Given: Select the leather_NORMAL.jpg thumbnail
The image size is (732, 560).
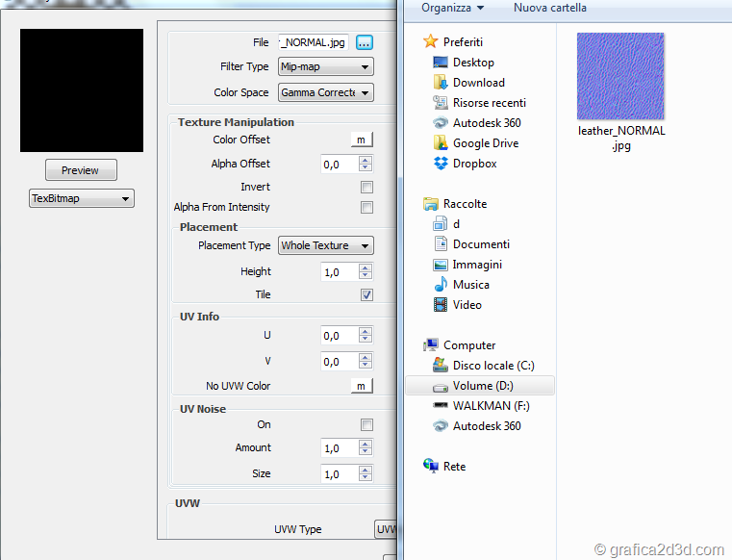Looking at the screenshot, I should tap(620, 77).
